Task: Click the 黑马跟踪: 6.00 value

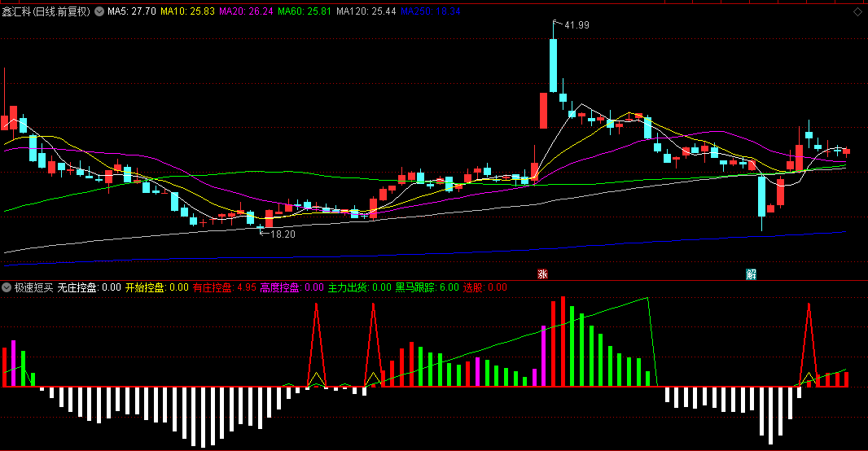Action: click(x=427, y=287)
